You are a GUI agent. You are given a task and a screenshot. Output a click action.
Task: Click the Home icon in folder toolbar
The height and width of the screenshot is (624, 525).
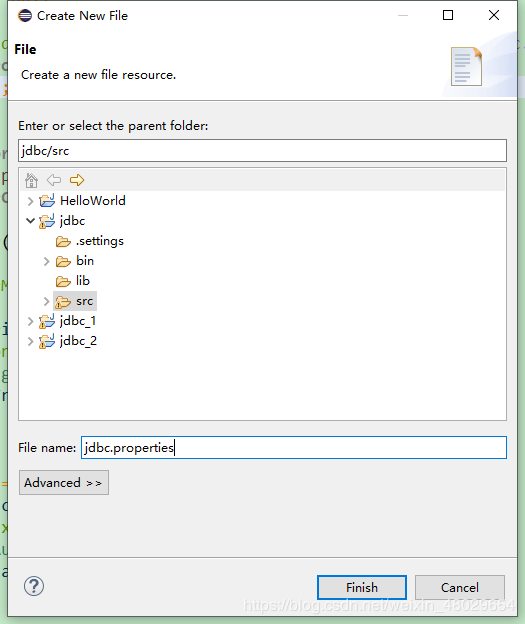[x=31, y=180]
